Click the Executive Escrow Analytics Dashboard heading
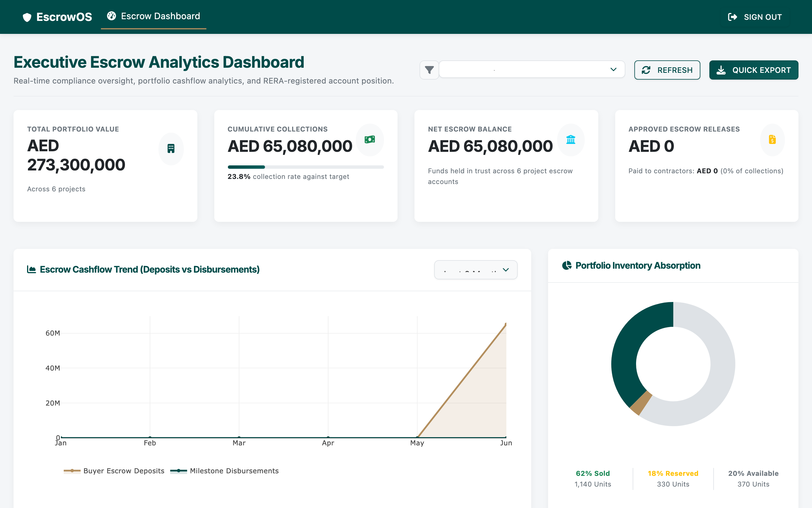The height and width of the screenshot is (508, 812). click(x=159, y=62)
